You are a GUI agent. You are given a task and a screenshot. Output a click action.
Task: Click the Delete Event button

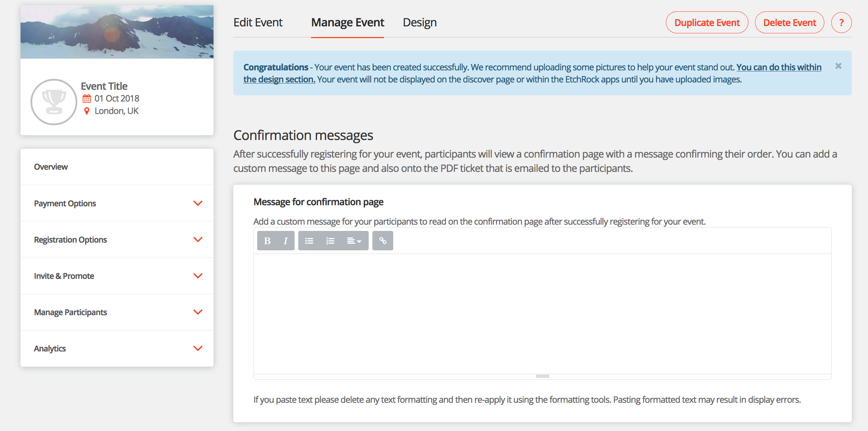point(789,23)
